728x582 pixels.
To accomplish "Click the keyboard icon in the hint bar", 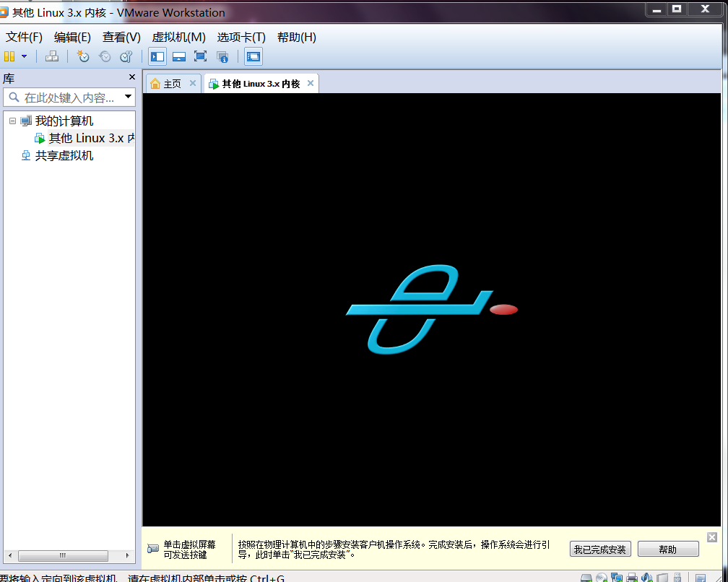I will [x=153, y=549].
